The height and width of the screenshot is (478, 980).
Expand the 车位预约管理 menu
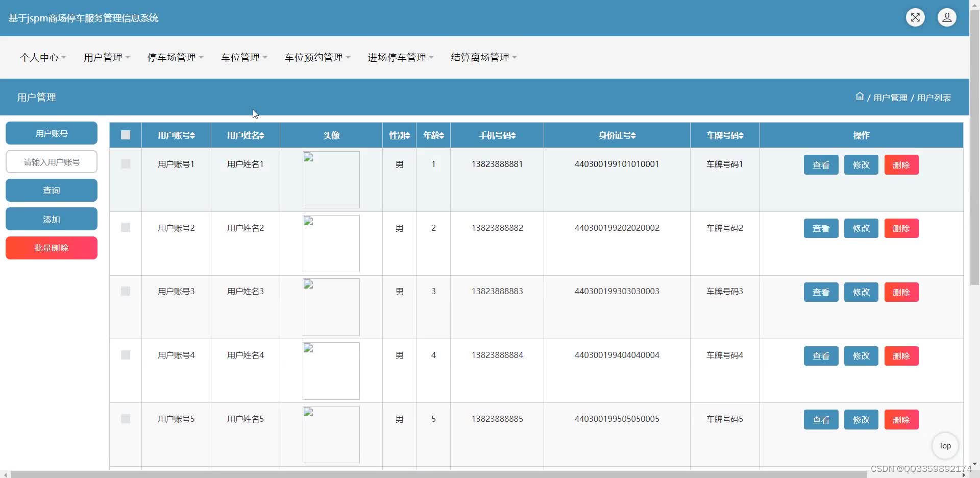(x=317, y=58)
